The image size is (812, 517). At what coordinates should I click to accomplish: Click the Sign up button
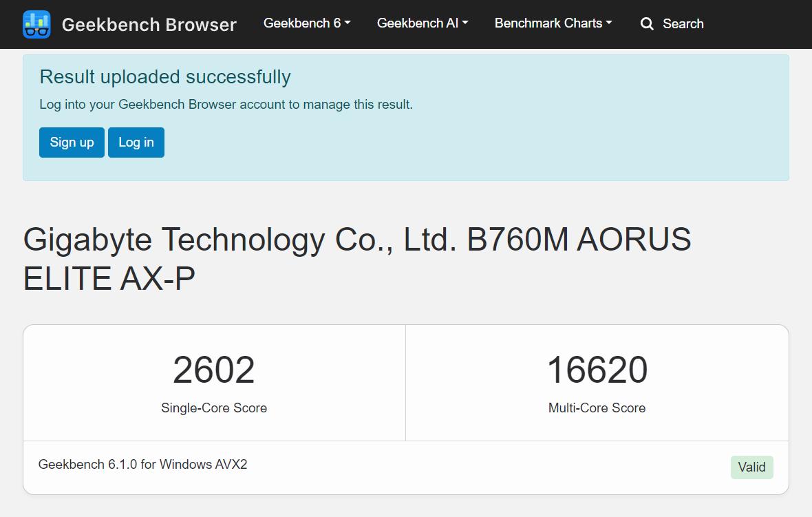[72, 143]
